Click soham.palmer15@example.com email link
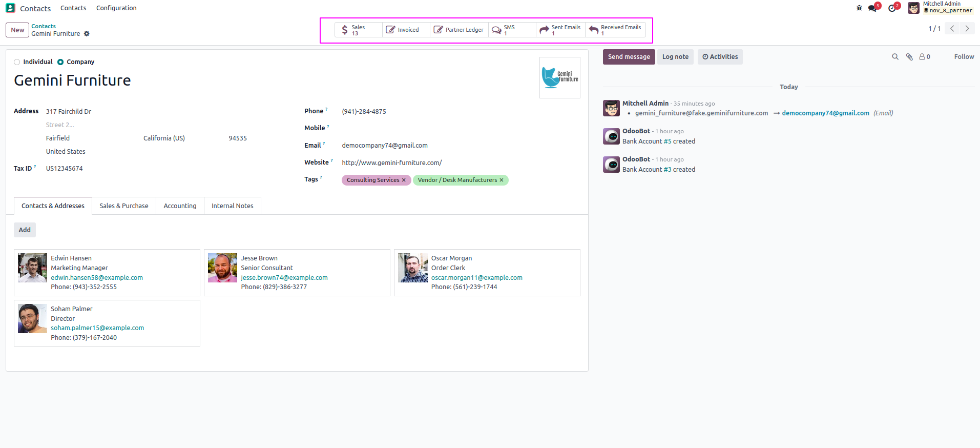 (x=97, y=328)
